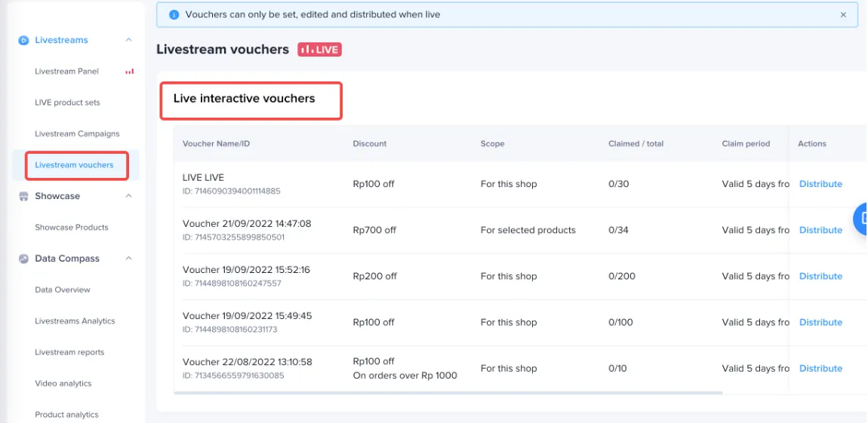Click the Scope column header
This screenshot has width=868, height=423.
(x=492, y=144)
